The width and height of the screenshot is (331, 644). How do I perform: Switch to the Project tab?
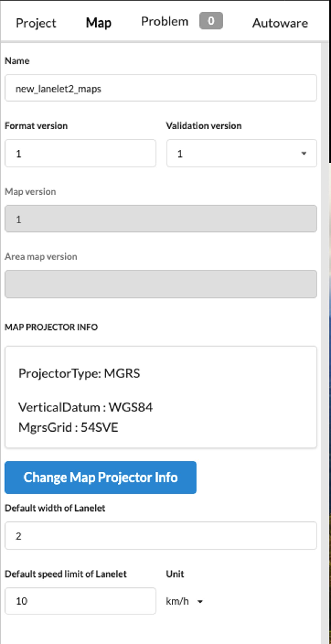click(36, 23)
